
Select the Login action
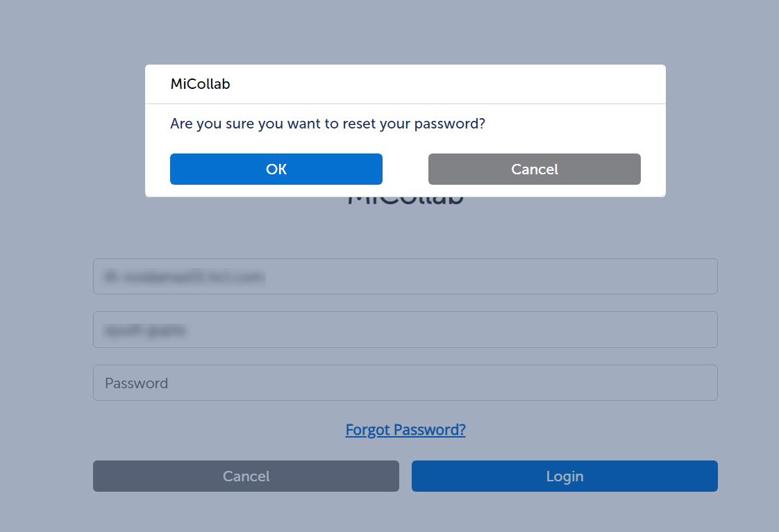[x=564, y=476]
